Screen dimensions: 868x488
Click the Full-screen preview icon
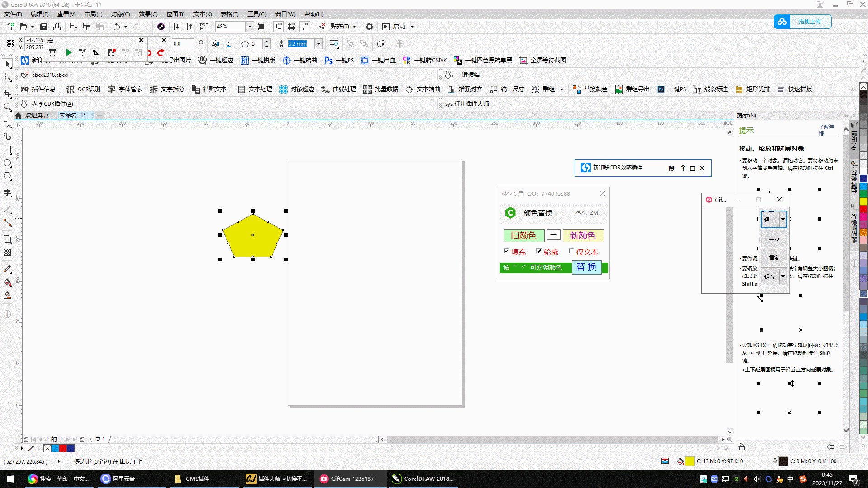[x=262, y=27]
